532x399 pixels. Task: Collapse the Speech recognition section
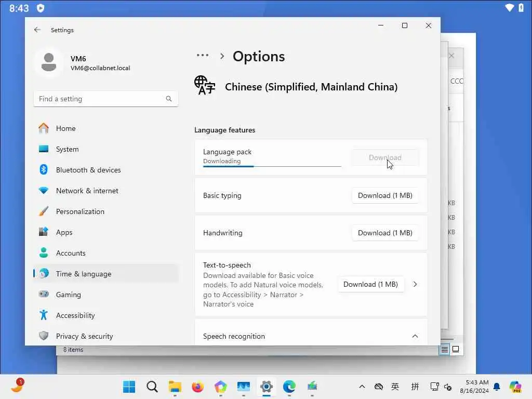click(415, 336)
